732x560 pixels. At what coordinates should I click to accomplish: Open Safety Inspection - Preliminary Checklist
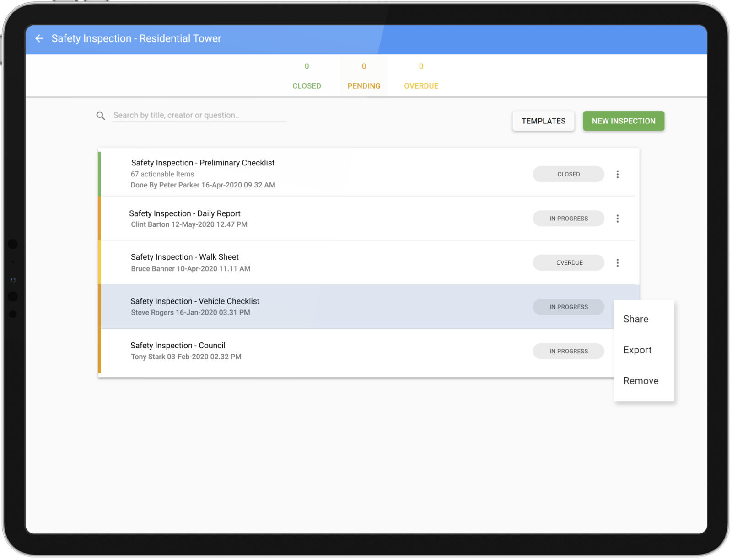pyautogui.click(x=203, y=163)
